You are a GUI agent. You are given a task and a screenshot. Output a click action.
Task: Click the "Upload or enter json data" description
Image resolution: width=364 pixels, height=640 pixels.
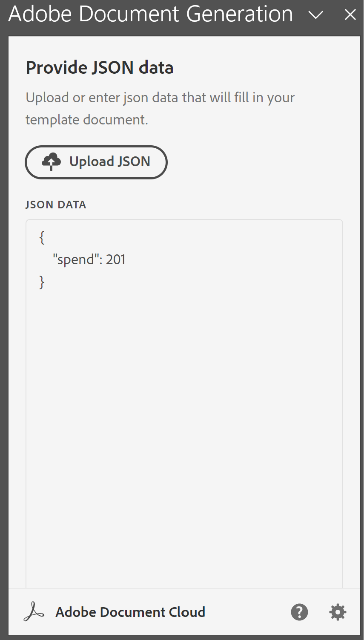(x=160, y=98)
